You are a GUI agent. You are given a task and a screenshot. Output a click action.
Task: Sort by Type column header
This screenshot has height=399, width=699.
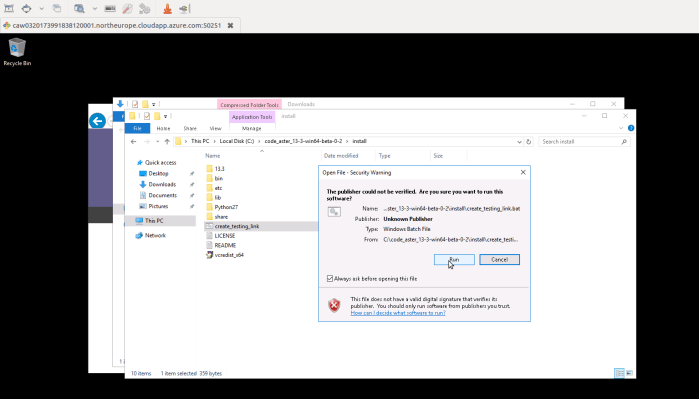[x=384, y=156]
